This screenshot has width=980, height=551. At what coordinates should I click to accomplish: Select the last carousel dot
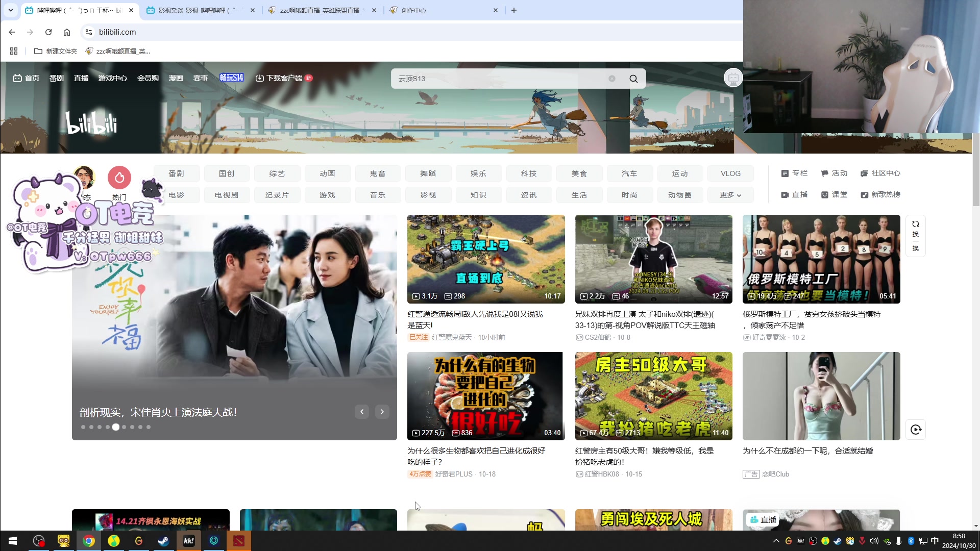tap(149, 427)
